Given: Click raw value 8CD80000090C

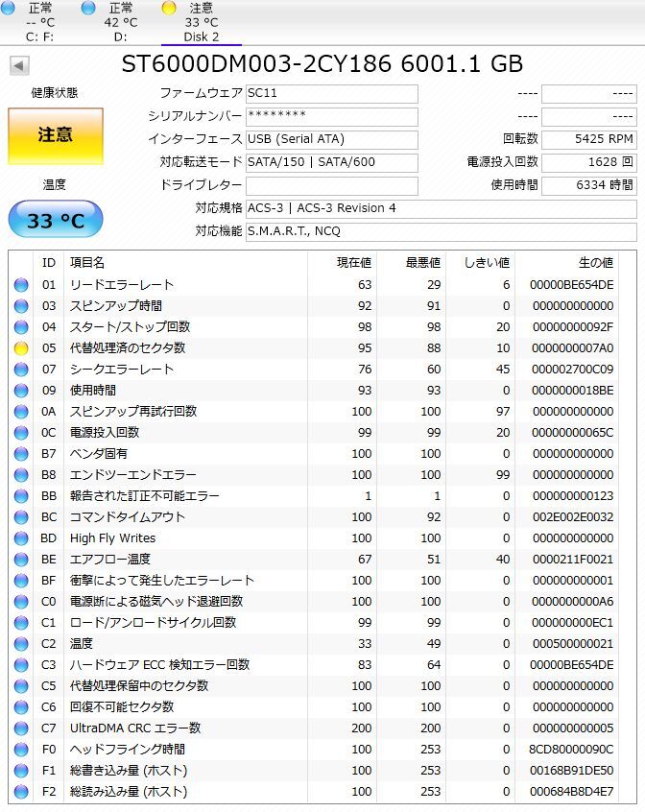Looking at the screenshot, I should click(x=571, y=750).
